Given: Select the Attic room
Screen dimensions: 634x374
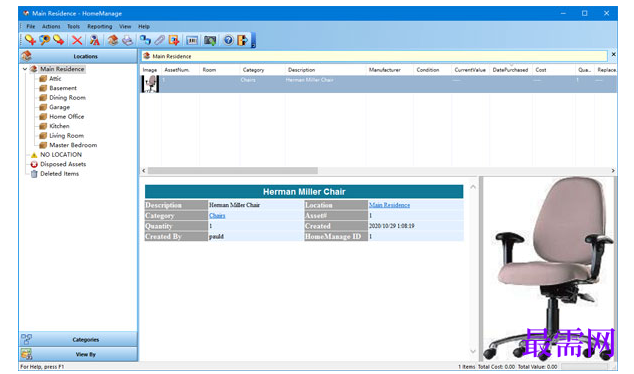Looking at the screenshot, I should pos(55,78).
